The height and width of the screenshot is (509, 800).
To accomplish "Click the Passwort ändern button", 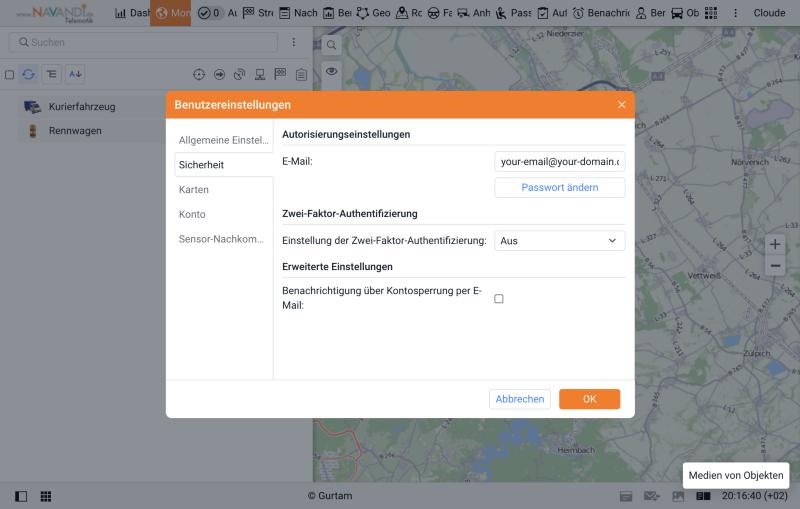I will pyautogui.click(x=560, y=188).
